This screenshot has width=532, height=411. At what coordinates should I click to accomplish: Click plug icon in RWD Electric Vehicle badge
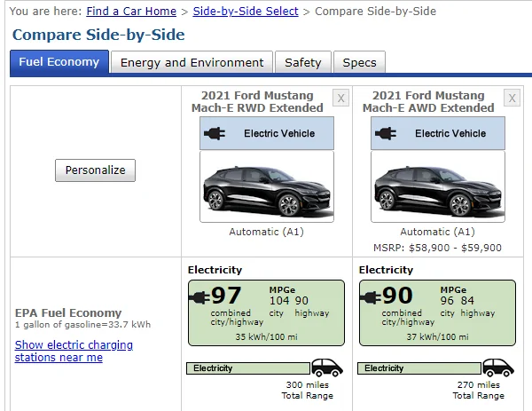click(x=215, y=133)
